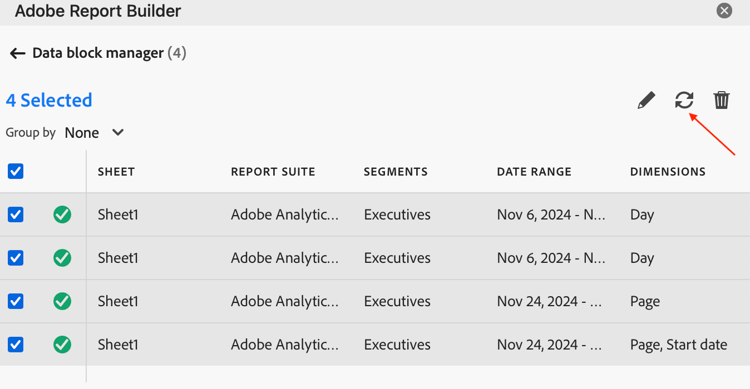Image resolution: width=750 pixels, height=389 pixels.
Task: Delete selected blocks with the trash icon
Action: pos(721,100)
